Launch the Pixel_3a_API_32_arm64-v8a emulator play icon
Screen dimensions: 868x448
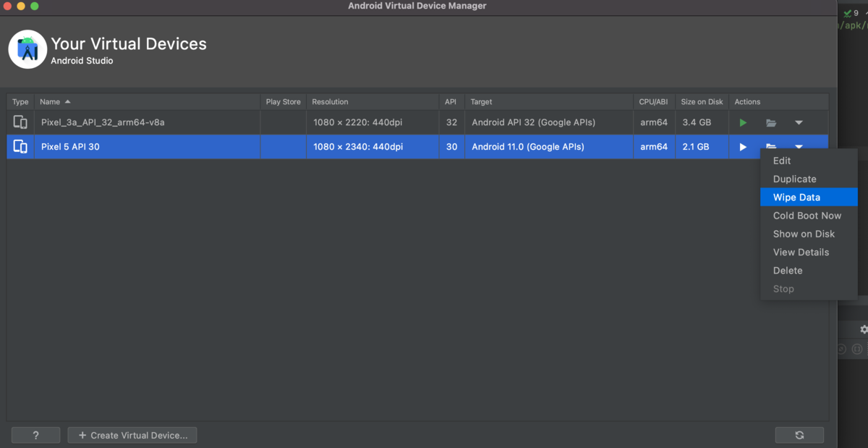[743, 122]
